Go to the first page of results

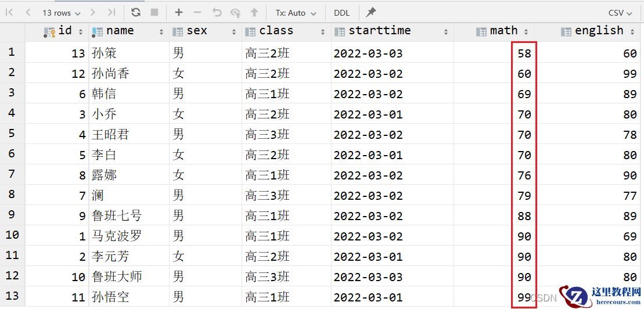tap(9, 12)
